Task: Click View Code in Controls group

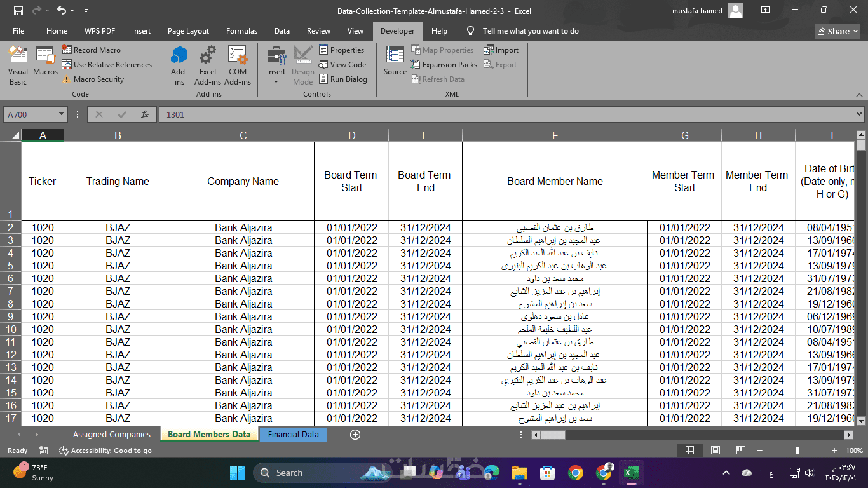Action: (x=342, y=65)
